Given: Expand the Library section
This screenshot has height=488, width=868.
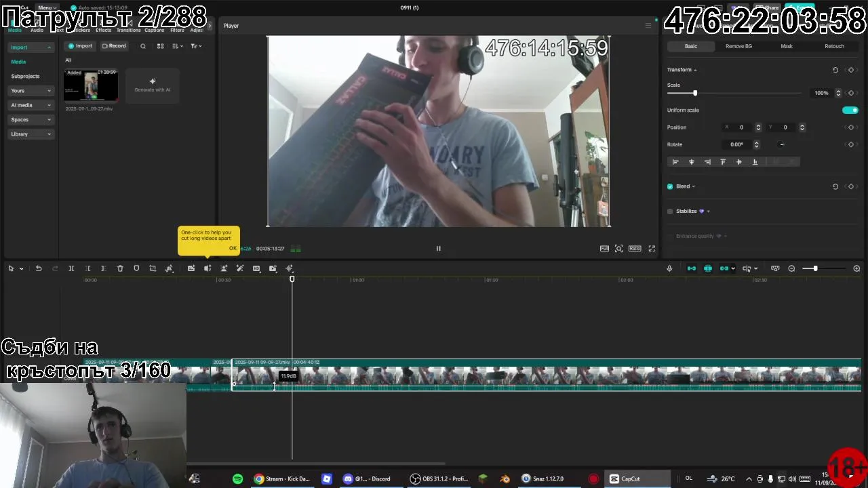Looking at the screenshot, I should point(31,134).
